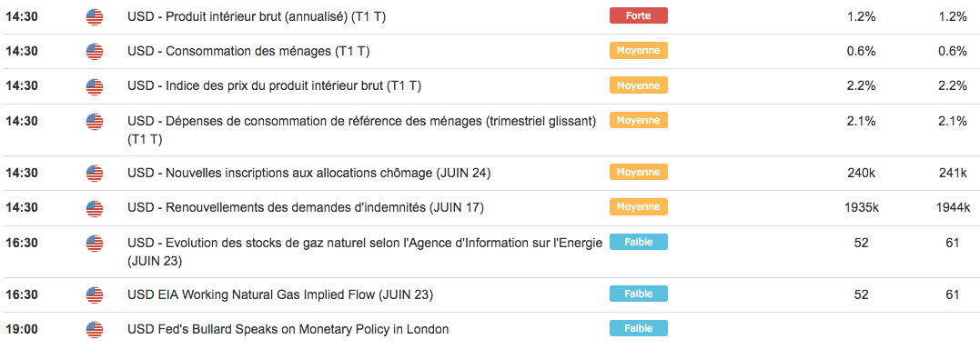Click the flag icon for Indice des prix row
This screenshot has height=349, width=980.
coord(95,86)
